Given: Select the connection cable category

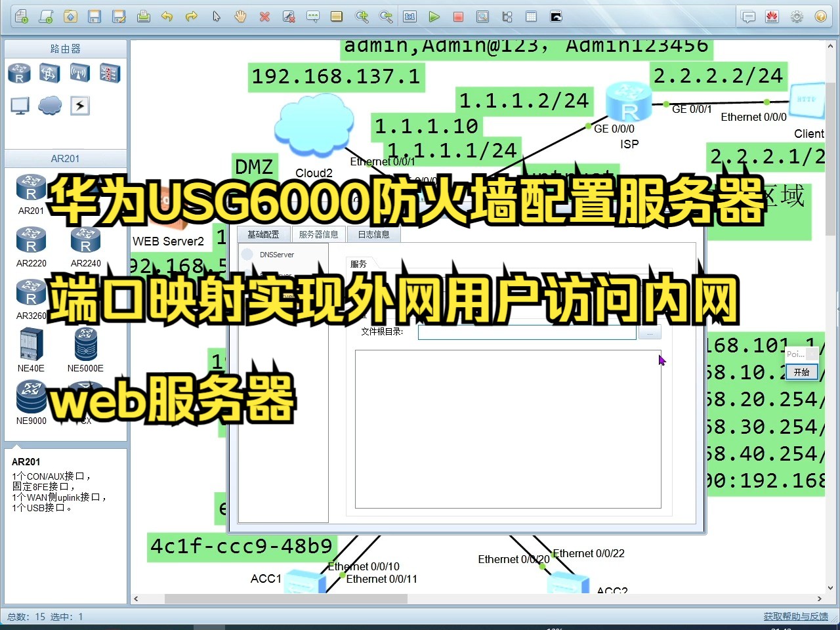Looking at the screenshot, I should pos(80,106).
